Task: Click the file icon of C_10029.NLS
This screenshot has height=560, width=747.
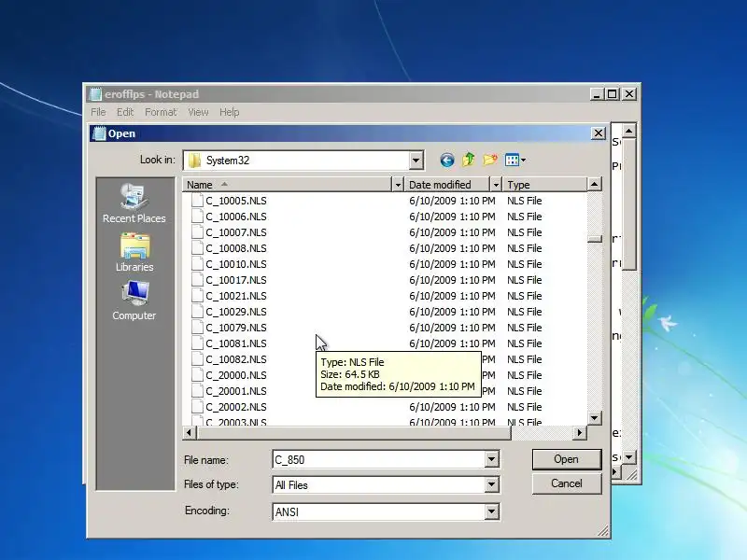Action: click(197, 312)
